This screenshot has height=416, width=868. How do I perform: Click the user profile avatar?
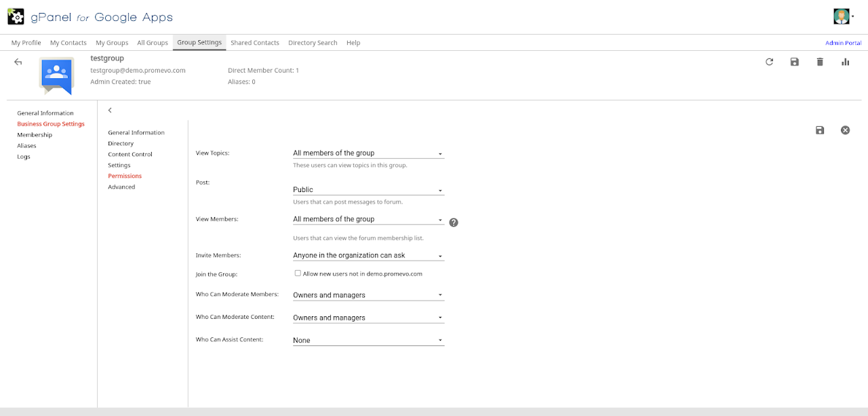tap(842, 16)
